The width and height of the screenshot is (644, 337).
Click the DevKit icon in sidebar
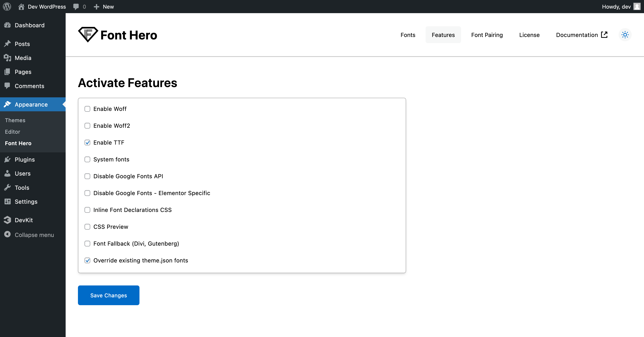8,220
